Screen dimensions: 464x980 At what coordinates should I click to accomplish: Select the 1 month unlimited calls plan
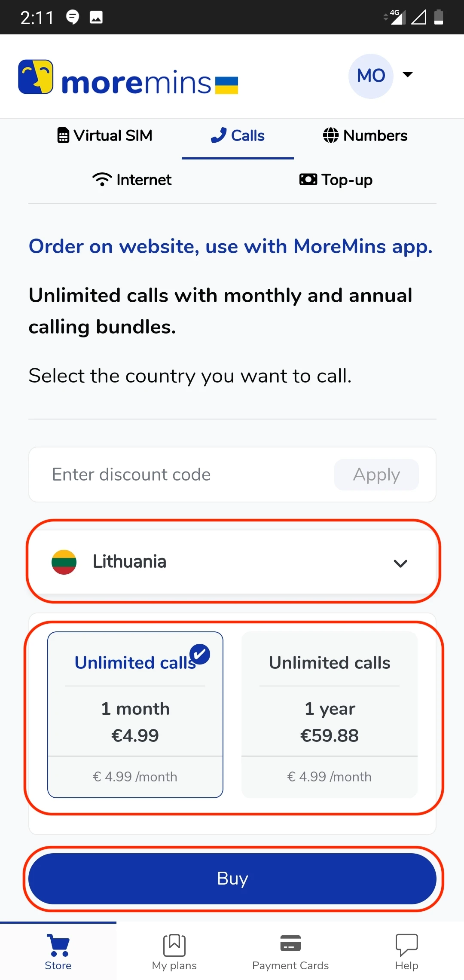pos(135,714)
